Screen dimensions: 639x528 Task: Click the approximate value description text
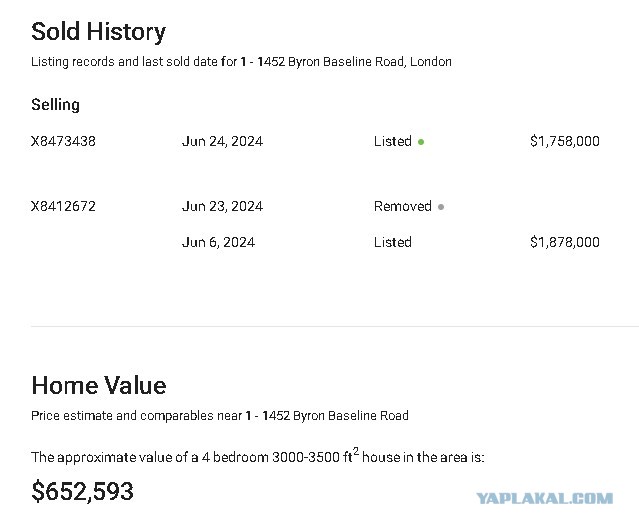pyautogui.click(x=258, y=456)
